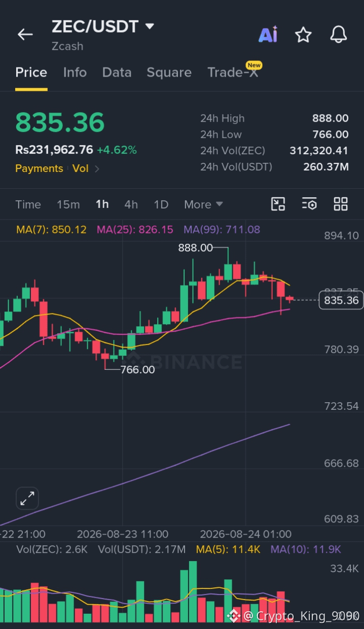
Task: Tap the Vol(ZEC): 2.6K label
Action: 52,549
